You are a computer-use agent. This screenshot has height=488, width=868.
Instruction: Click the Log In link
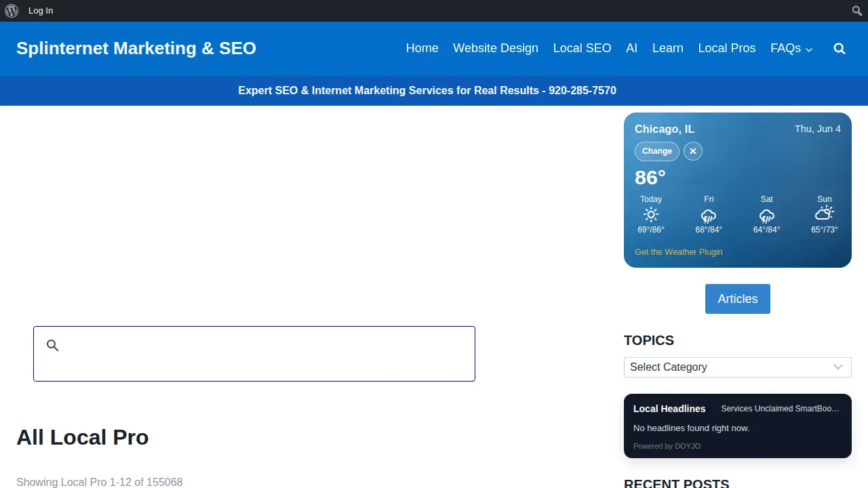[41, 11]
